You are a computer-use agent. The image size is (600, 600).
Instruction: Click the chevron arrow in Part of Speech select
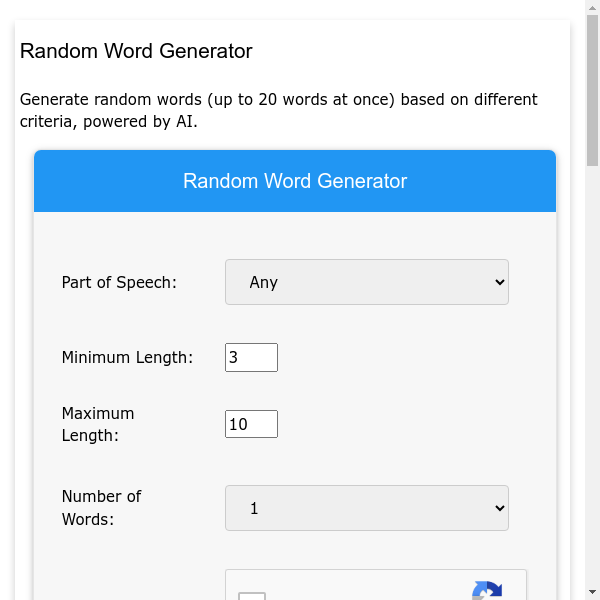[x=500, y=282]
